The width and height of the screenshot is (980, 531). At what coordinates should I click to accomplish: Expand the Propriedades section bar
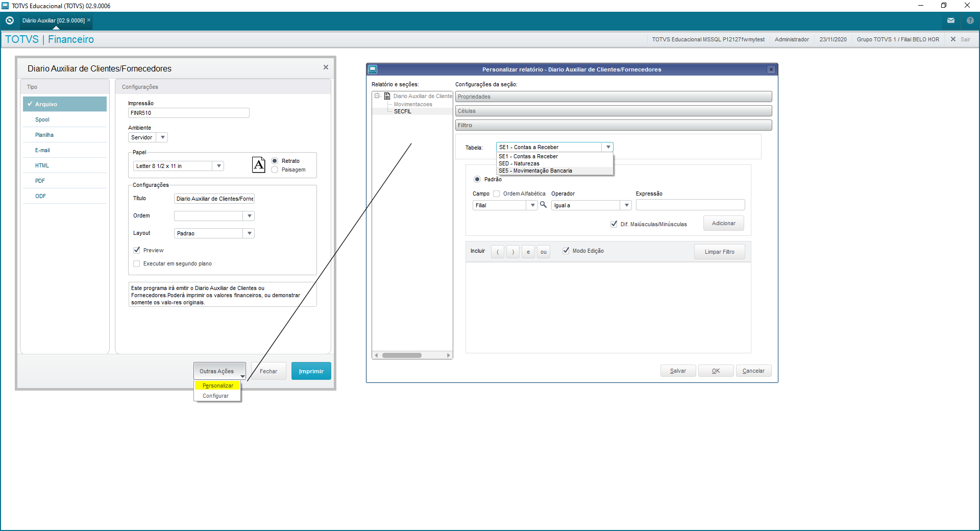coord(614,96)
